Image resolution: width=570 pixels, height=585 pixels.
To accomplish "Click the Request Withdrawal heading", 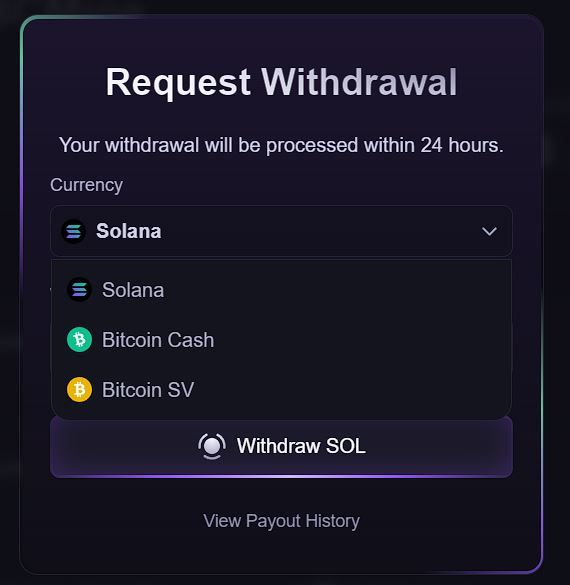I will [281, 82].
